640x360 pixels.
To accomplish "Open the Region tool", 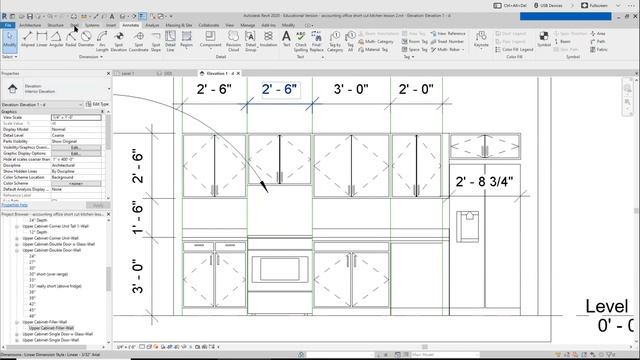I will [x=187, y=40].
